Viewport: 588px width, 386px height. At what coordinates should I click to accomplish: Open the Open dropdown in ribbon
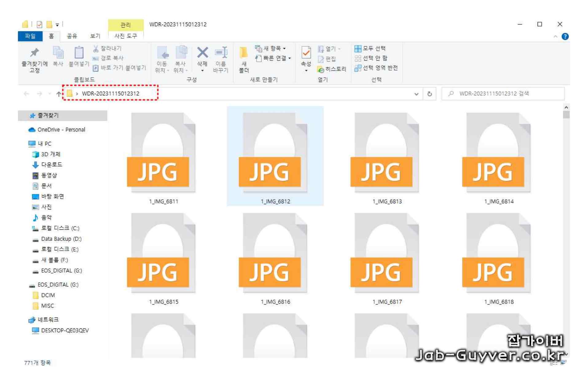pyautogui.click(x=329, y=49)
